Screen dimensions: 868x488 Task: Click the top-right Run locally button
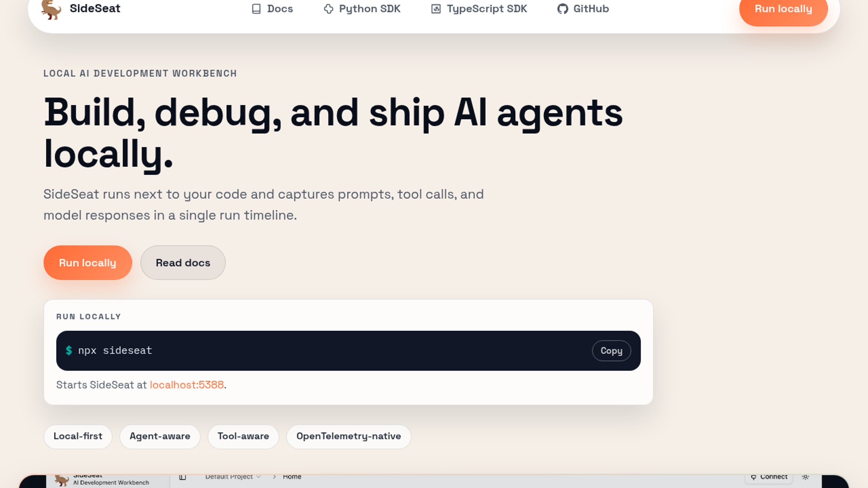783,9
